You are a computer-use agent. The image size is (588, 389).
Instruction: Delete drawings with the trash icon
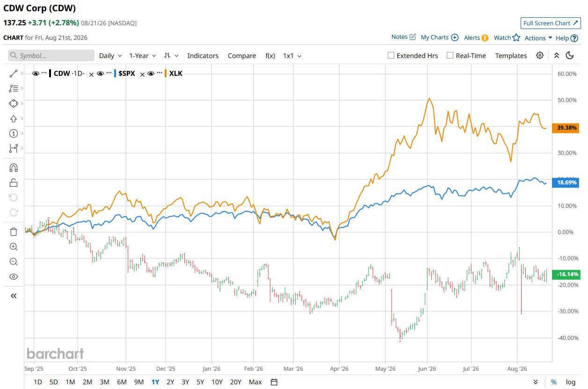click(13, 232)
